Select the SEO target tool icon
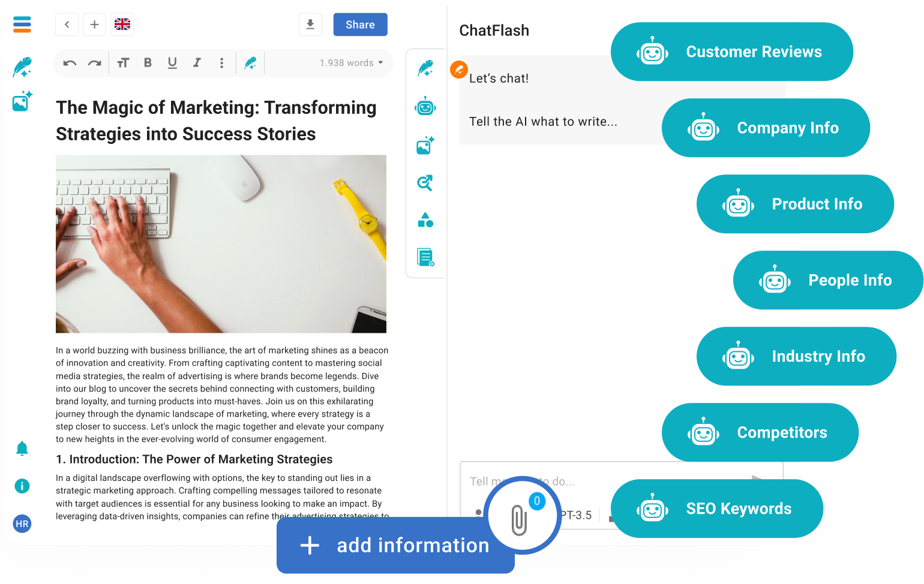This screenshot has width=924, height=584. tap(425, 183)
